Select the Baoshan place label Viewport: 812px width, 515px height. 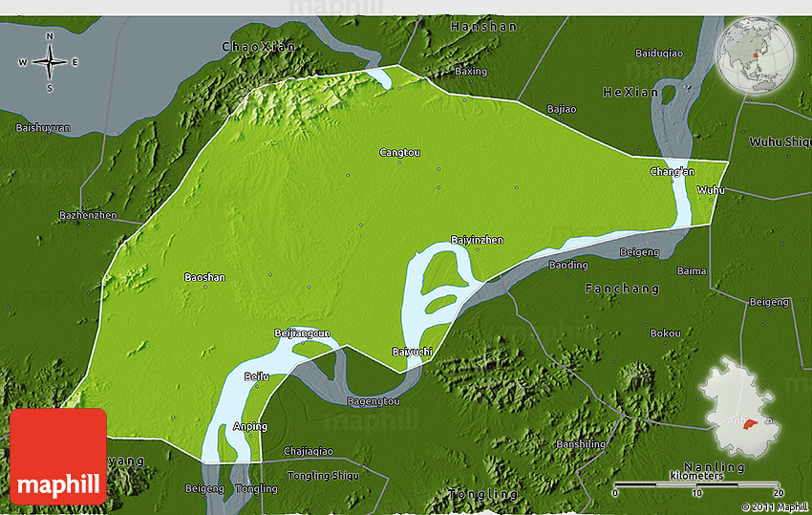click(204, 277)
